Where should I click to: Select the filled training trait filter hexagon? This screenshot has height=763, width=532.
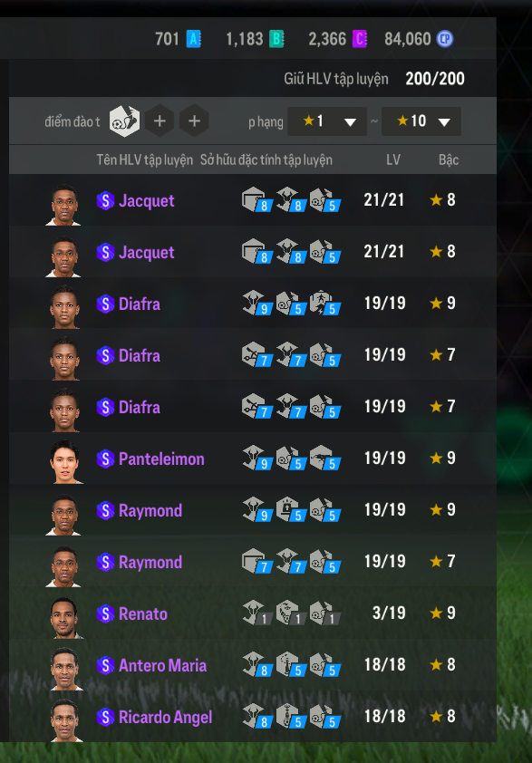124,121
